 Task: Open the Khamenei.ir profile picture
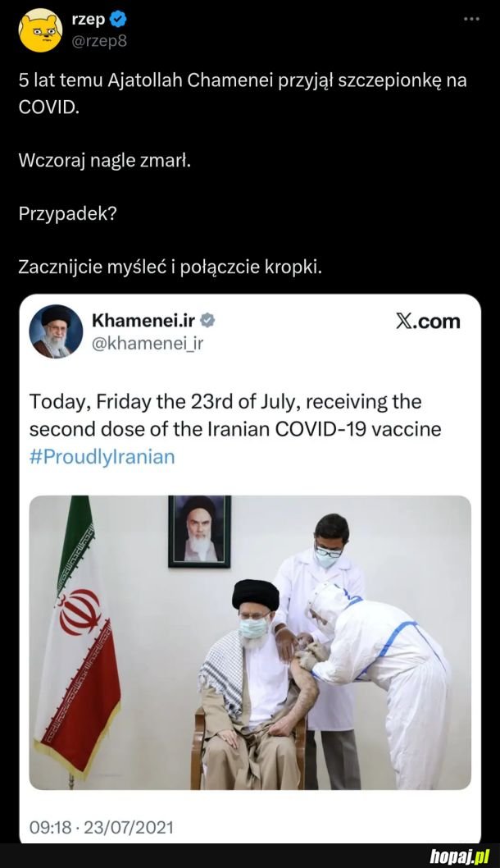(56, 331)
